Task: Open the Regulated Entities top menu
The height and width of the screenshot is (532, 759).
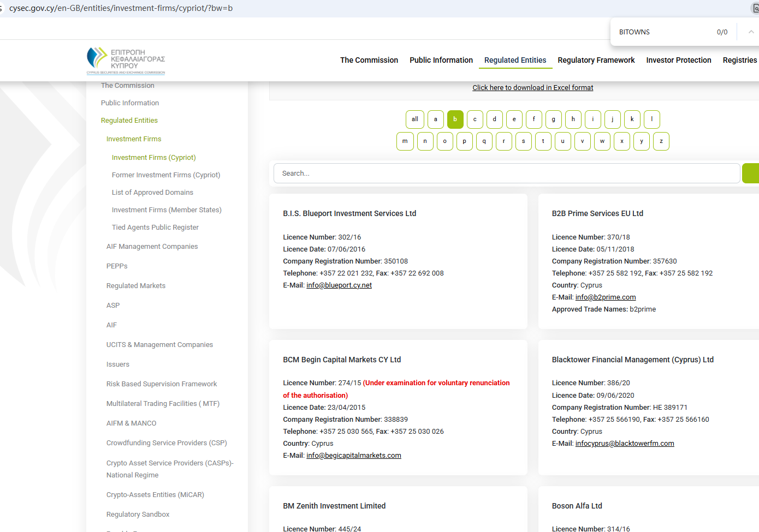Action: [x=515, y=60]
